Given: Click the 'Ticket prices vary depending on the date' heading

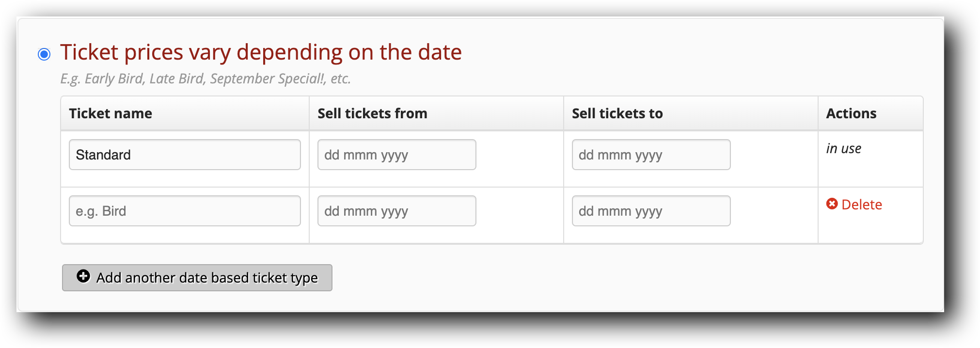Looking at the screenshot, I should tap(261, 51).
